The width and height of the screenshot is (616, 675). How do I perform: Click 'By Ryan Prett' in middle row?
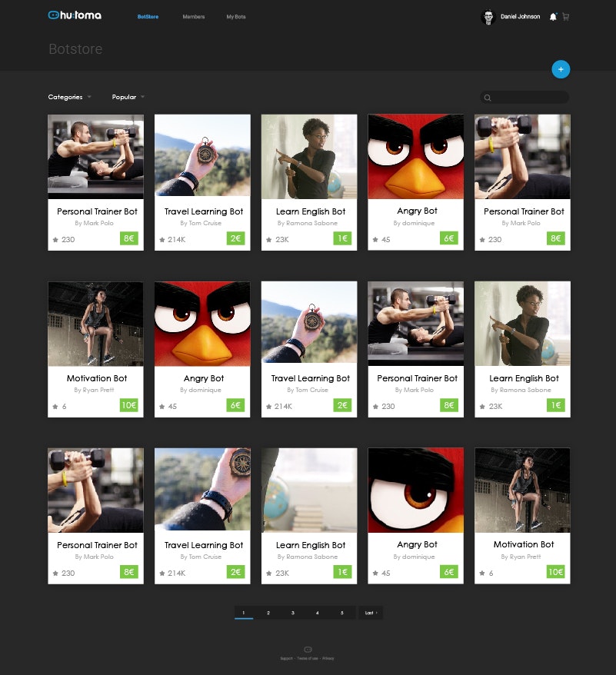pos(94,390)
